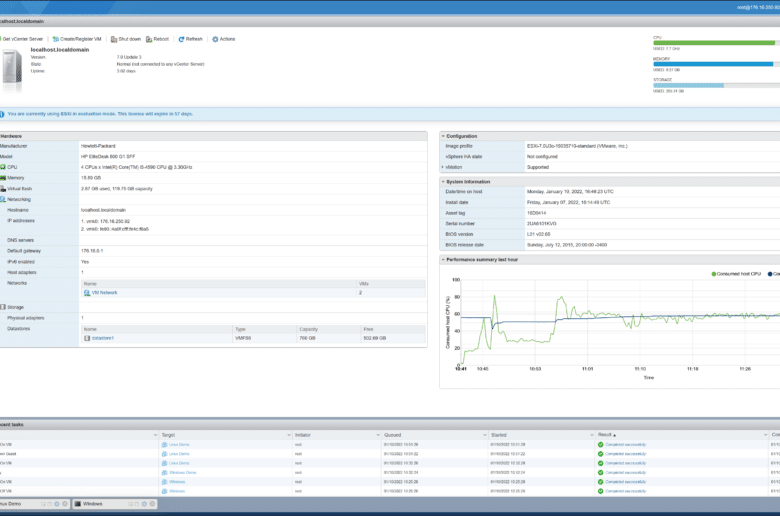Click the VM Network icon
The image size is (780, 516).
coord(87,293)
